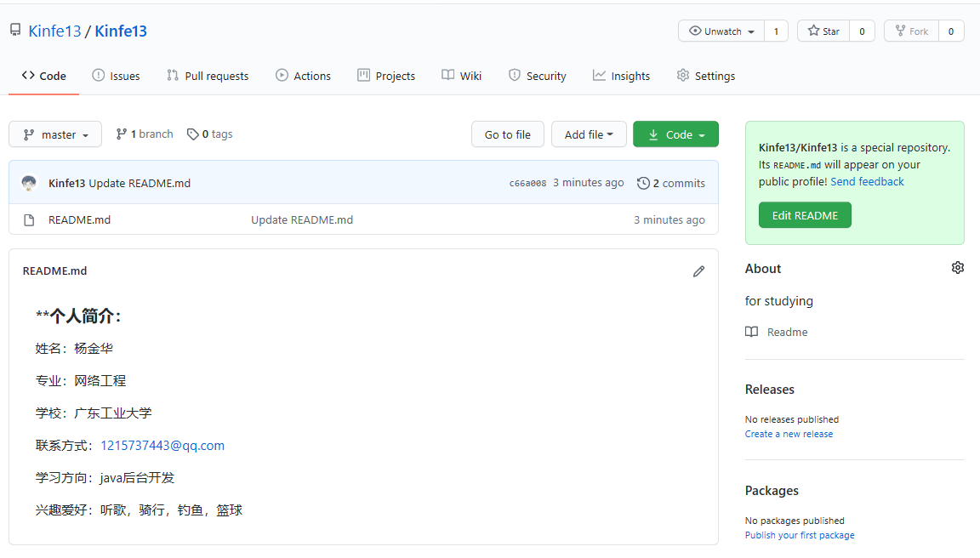The height and width of the screenshot is (558, 980).
Task: Open Kinfe13 author link in commit bar
Action: click(x=66, y=183)
